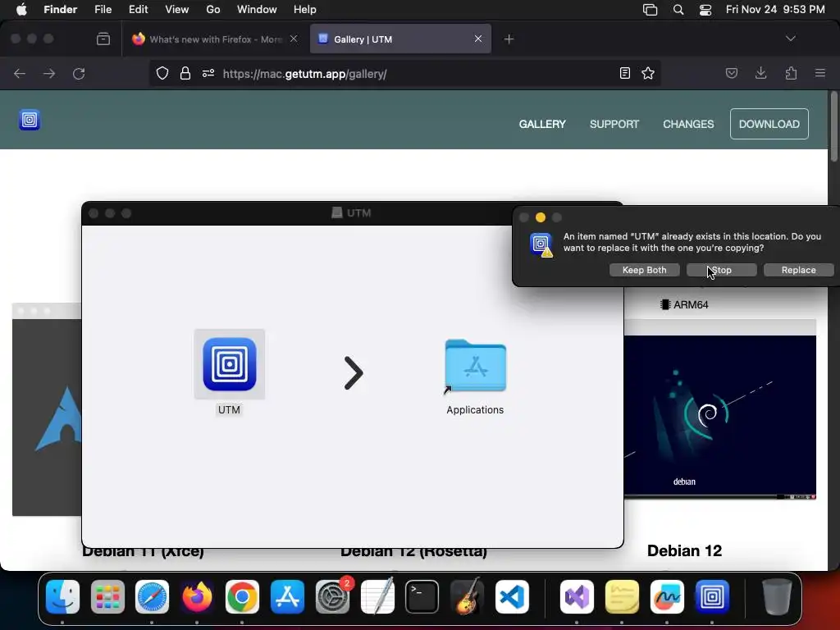Click the address bar URL field
Viewport: 840px width, 630px height.
[x=404, y=73]
